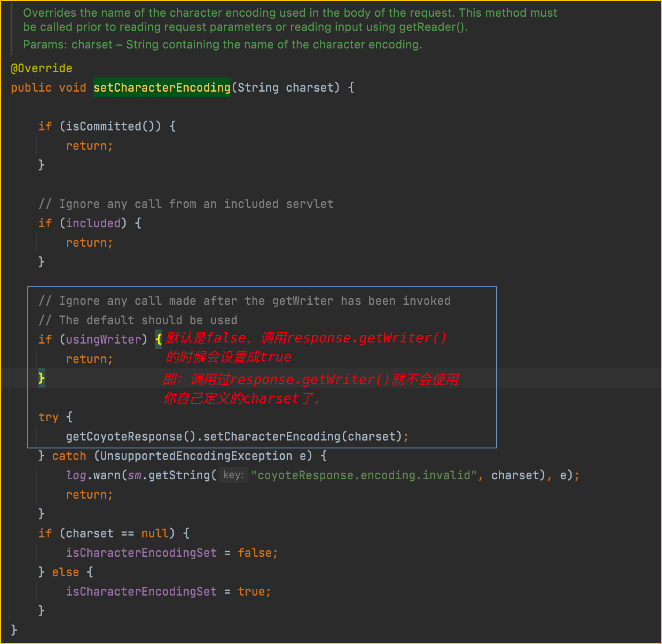Click the return statement under isCommitted check

click(x=89, y=146)
